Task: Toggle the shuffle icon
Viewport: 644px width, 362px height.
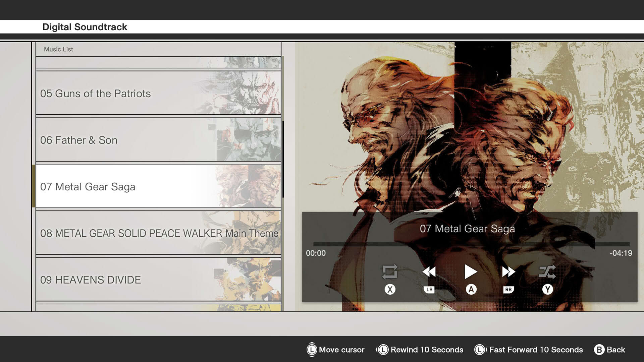Action: [547, 272]
